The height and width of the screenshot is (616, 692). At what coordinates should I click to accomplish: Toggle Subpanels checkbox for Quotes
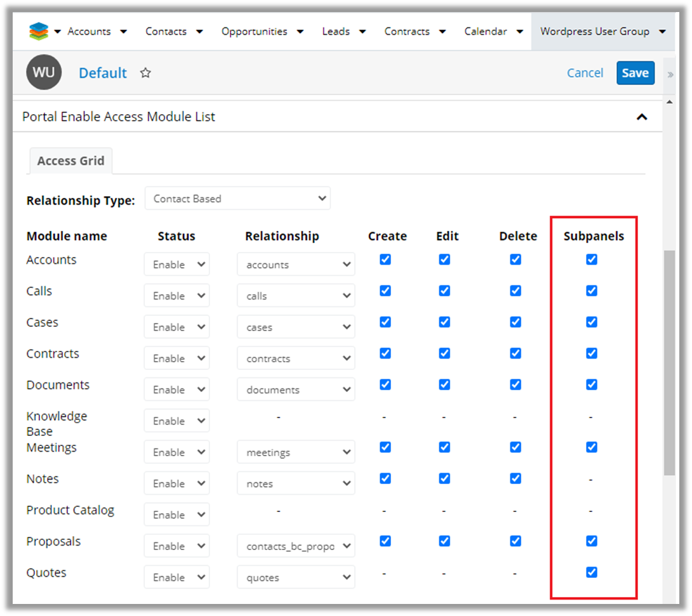tap(592, 572)
